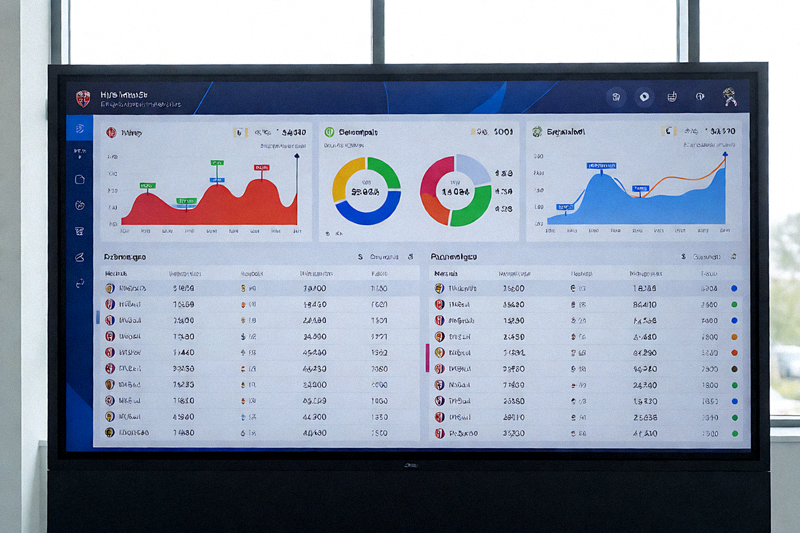The image size is (800, 533).
Task: Click the shield crest logo in header
Action: (83, 98)
